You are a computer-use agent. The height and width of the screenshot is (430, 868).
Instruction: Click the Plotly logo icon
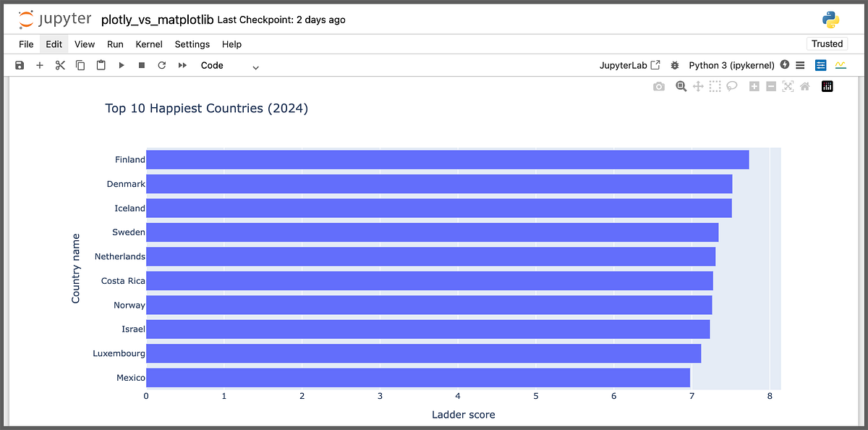coord(827,87)
